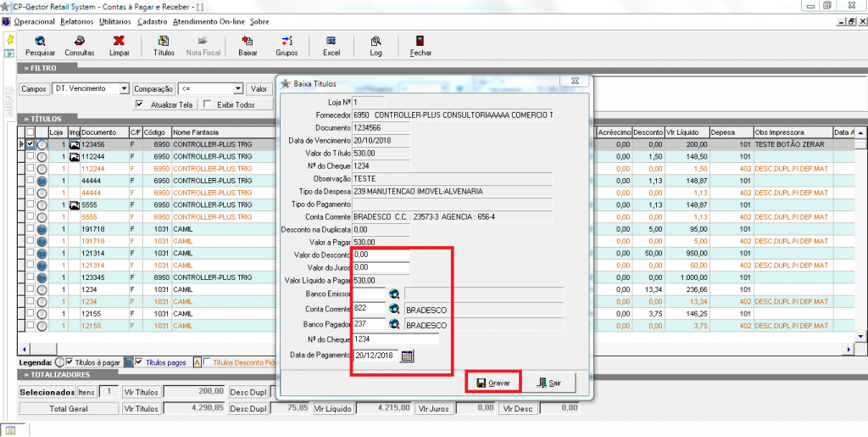Open the Cadastro menu
The width and height of the screenshot is (868, 437).
[153, 22]
